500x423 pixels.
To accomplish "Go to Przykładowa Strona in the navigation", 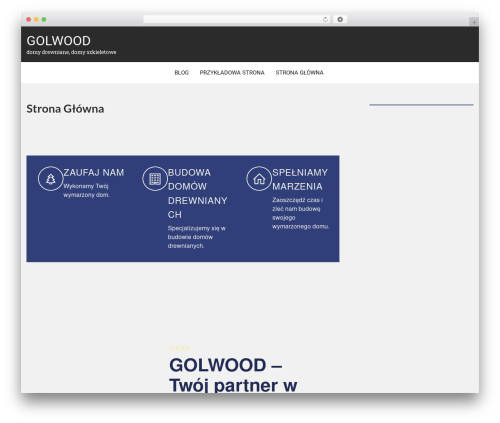I will click(232, 73).
